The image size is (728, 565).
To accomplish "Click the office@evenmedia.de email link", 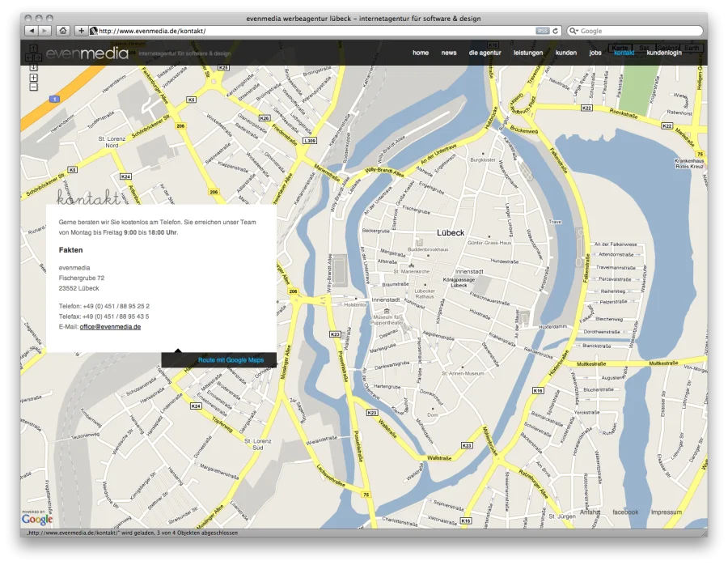I will 111,326.
